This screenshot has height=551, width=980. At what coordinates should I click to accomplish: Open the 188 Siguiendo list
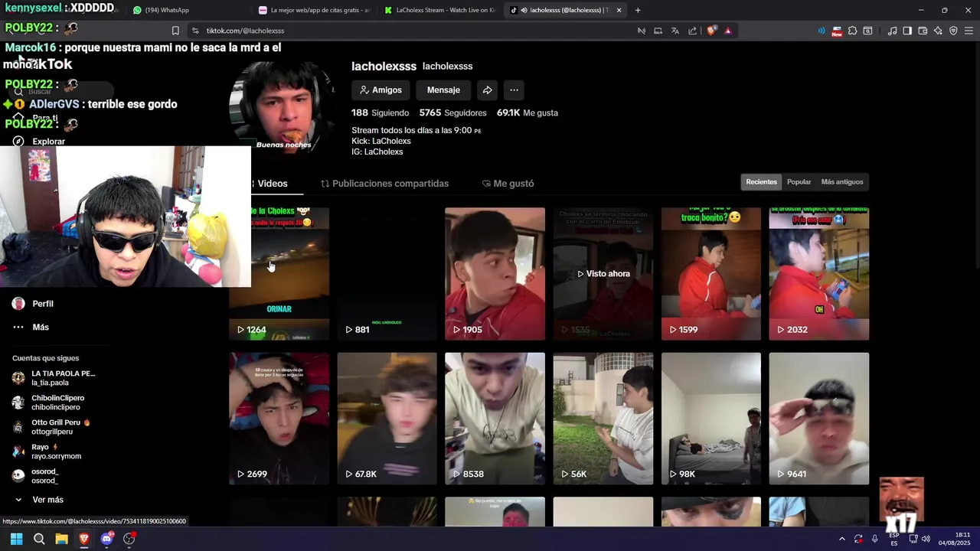click(x=380, y=112)
